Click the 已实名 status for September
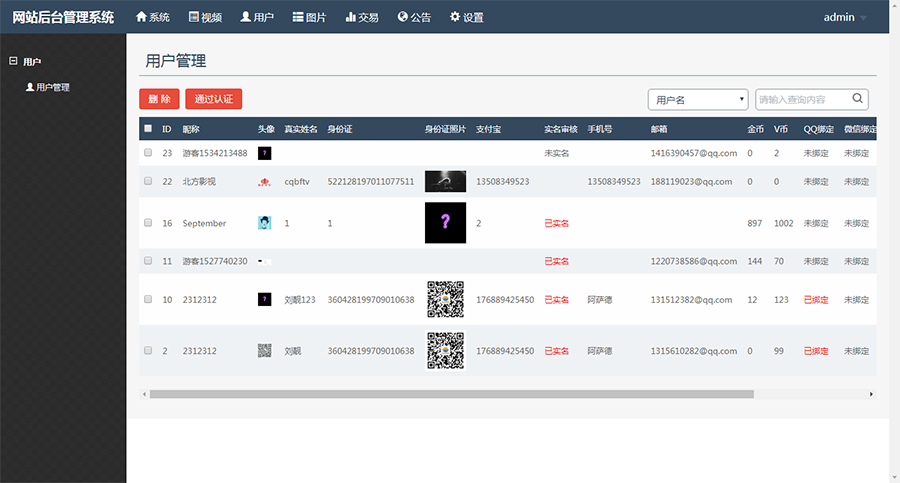This screenshot has height=483, width=900. click(x=556, y=223)
